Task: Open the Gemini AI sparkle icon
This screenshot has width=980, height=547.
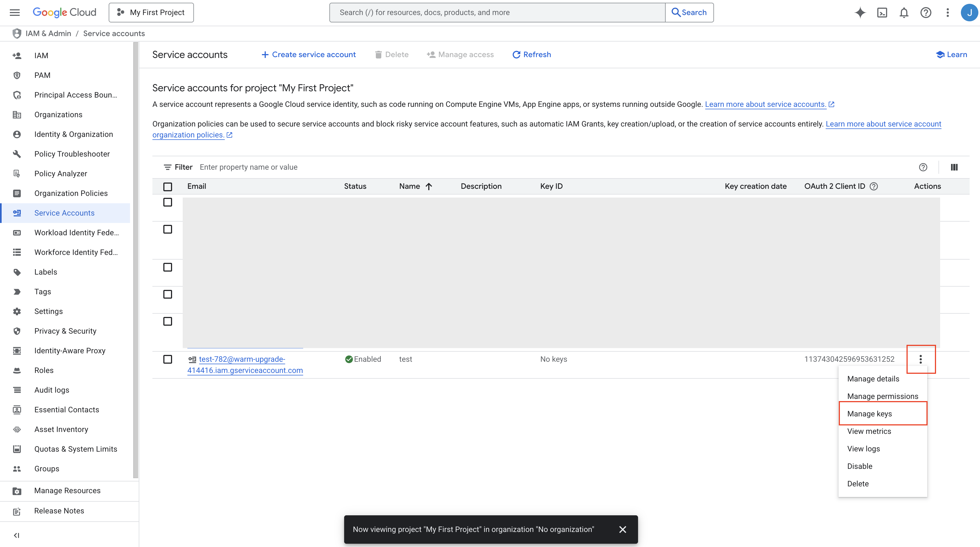Action: pos(860,13)
